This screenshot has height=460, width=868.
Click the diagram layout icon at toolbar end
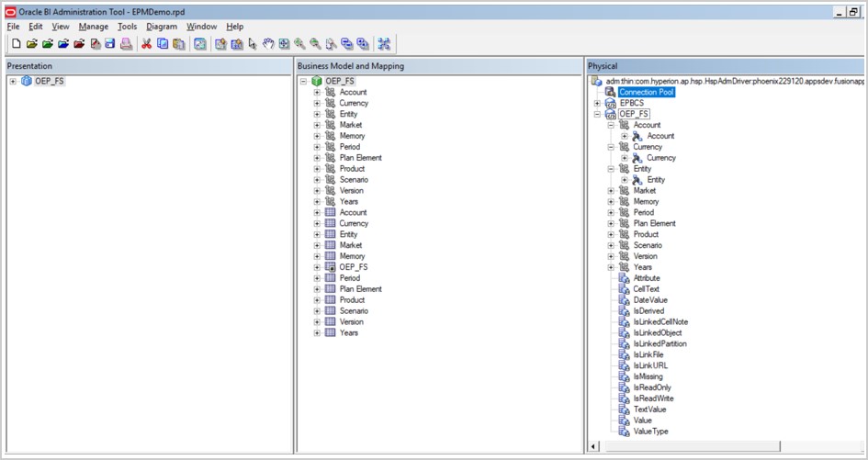click(x=384, y=44)
